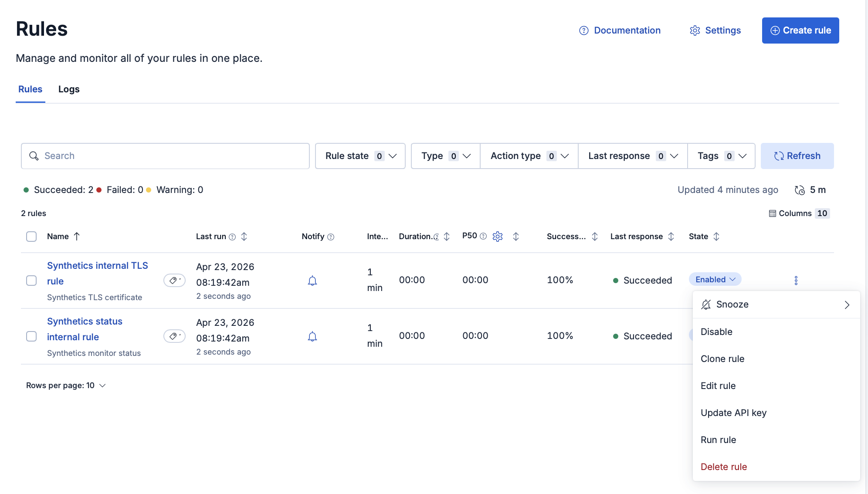The image size is (868, 494).
Task: Click the Create rule button
Action: coord(800,30)
